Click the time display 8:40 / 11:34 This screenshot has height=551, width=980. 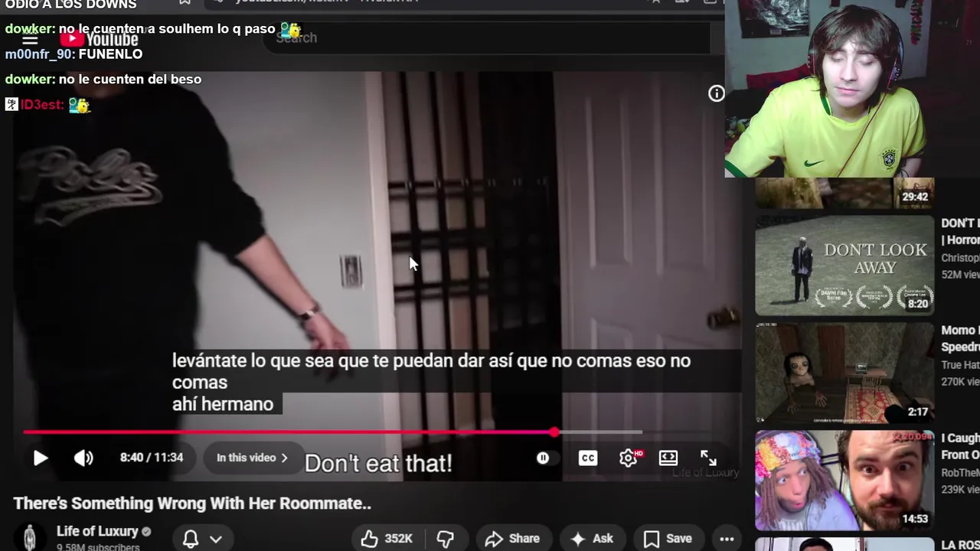pos(152,458)
